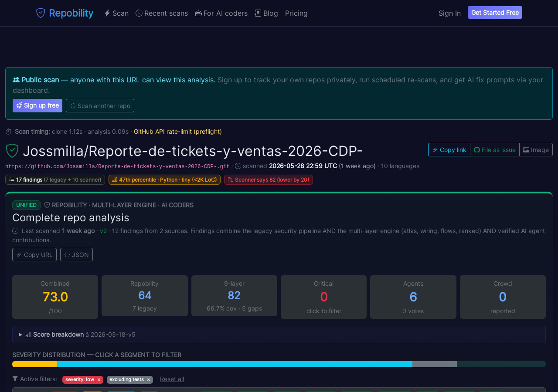The width and height of the screenshot is (558, 392).
Task: Click the funnel icon beside Active filters
Action: pos(15,379)
